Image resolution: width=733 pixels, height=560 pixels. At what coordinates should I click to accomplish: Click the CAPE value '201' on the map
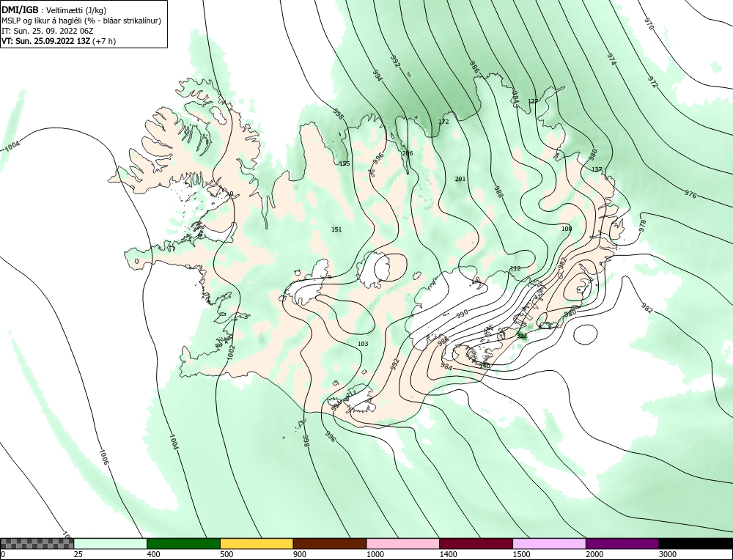(460, 179)
